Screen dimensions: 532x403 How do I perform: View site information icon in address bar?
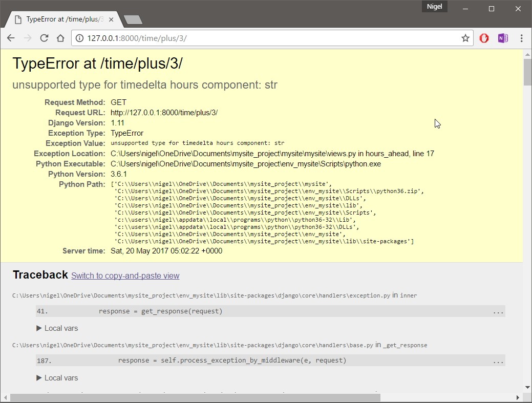[79, 38]
